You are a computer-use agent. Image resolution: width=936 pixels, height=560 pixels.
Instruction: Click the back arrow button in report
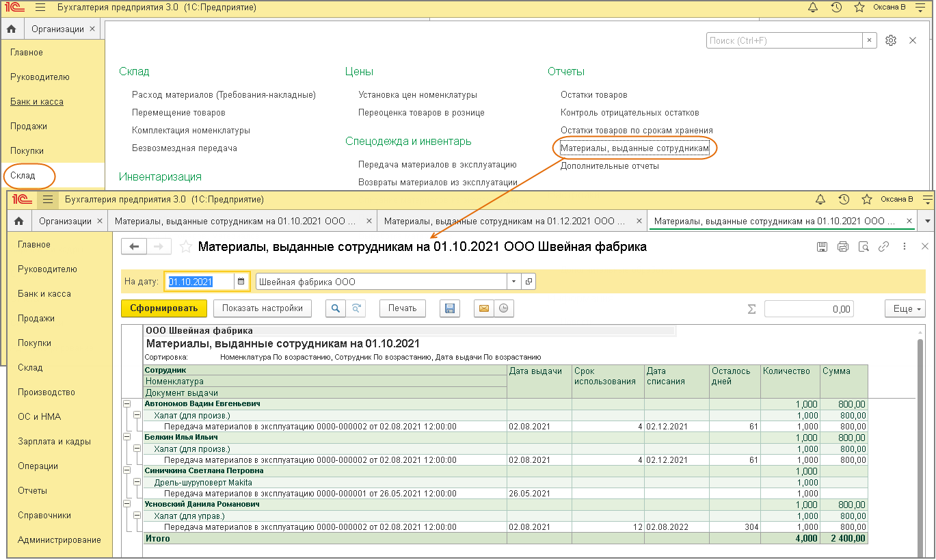click(134, 246)
